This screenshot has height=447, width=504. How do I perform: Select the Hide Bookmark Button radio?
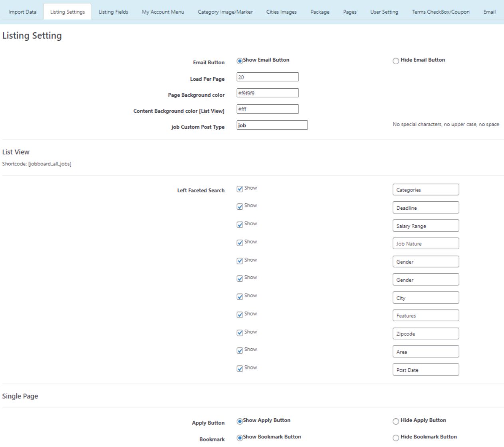pos(396,438)
